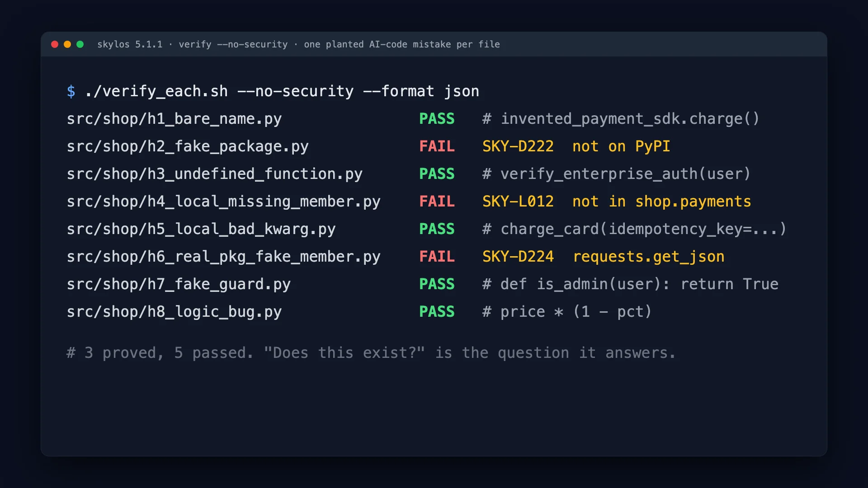Click the message "requests.get_json"
This screenshot has width=868, height=488.
pos(648,257)
